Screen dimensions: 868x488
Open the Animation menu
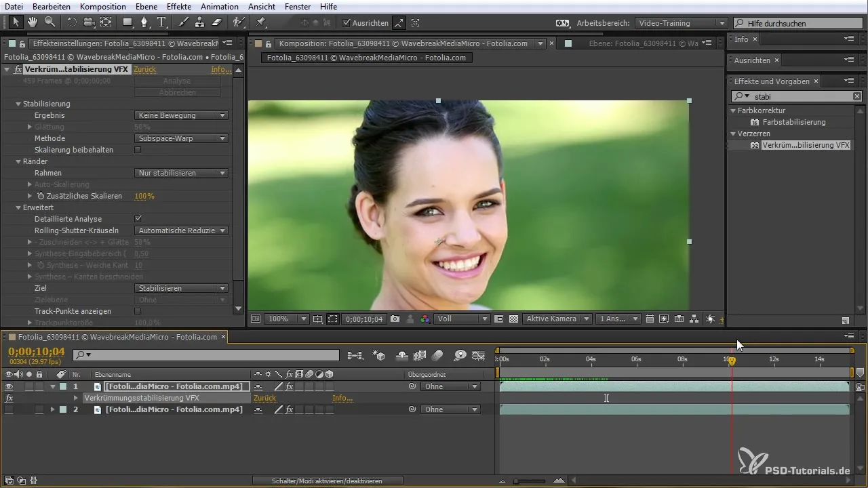[219, 6]
